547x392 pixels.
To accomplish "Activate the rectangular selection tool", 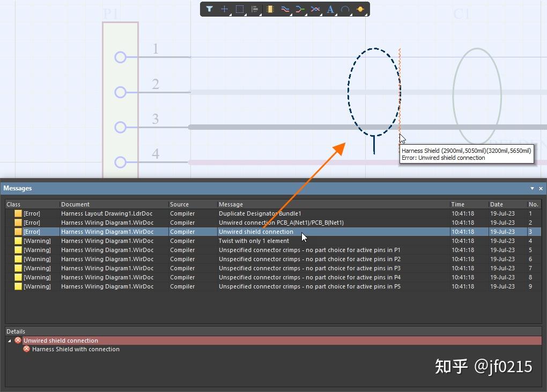I will [239, 9].
